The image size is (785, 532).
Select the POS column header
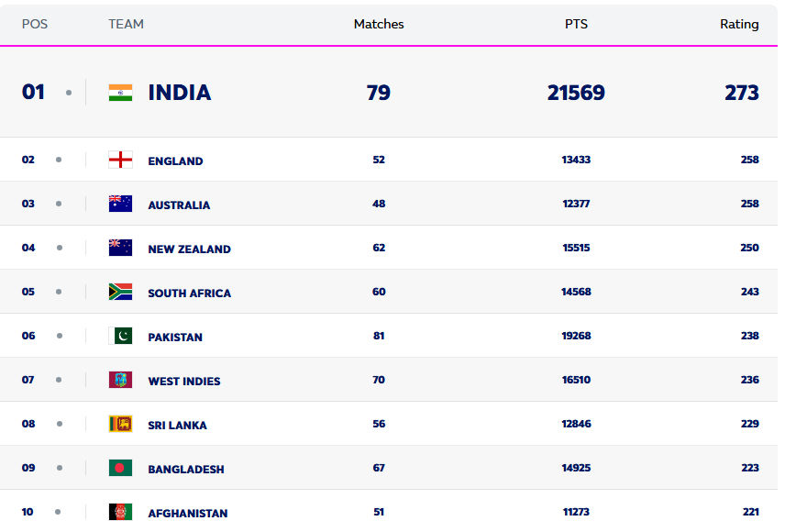[x=35, y=24]
